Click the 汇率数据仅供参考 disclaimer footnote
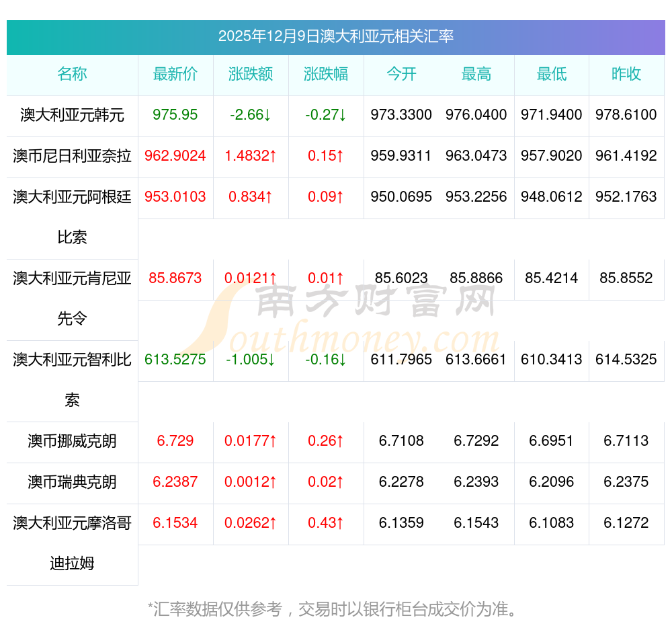672x630 pixels. click(334, 610)
